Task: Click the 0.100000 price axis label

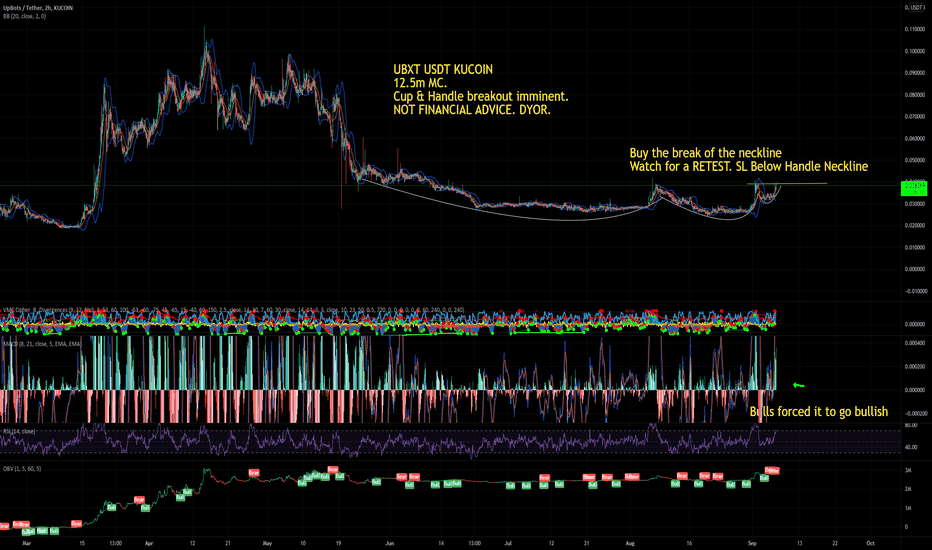Action: 915,51
